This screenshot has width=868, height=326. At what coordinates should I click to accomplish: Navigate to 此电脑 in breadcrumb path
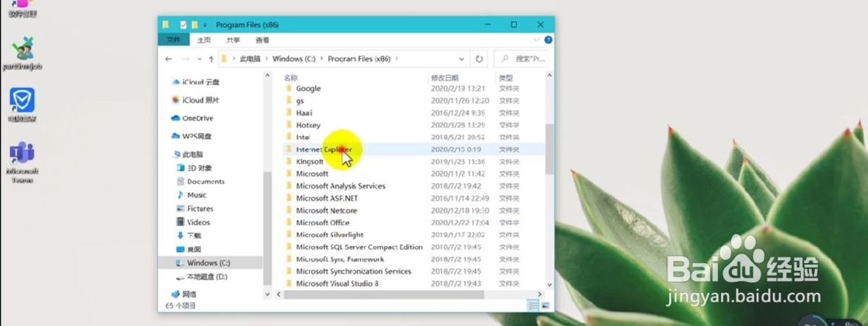click(250, 59)
